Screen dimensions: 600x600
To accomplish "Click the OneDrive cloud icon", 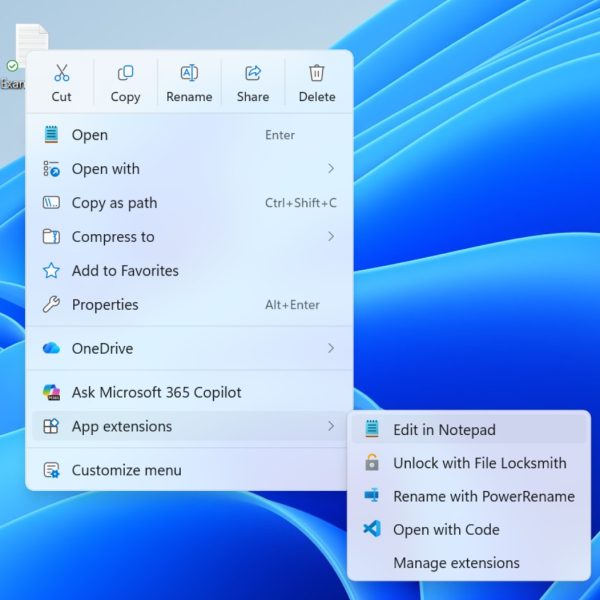I will pos(51,348).
